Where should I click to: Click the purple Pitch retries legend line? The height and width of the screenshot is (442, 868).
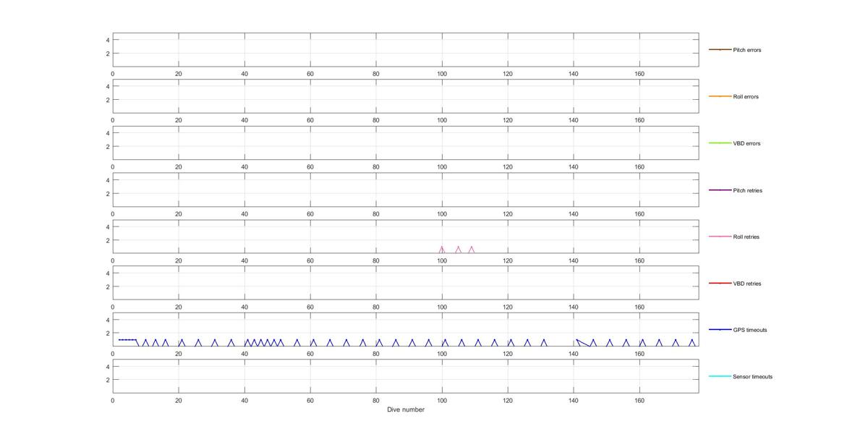pyautogui.click(x=720, y=190)
